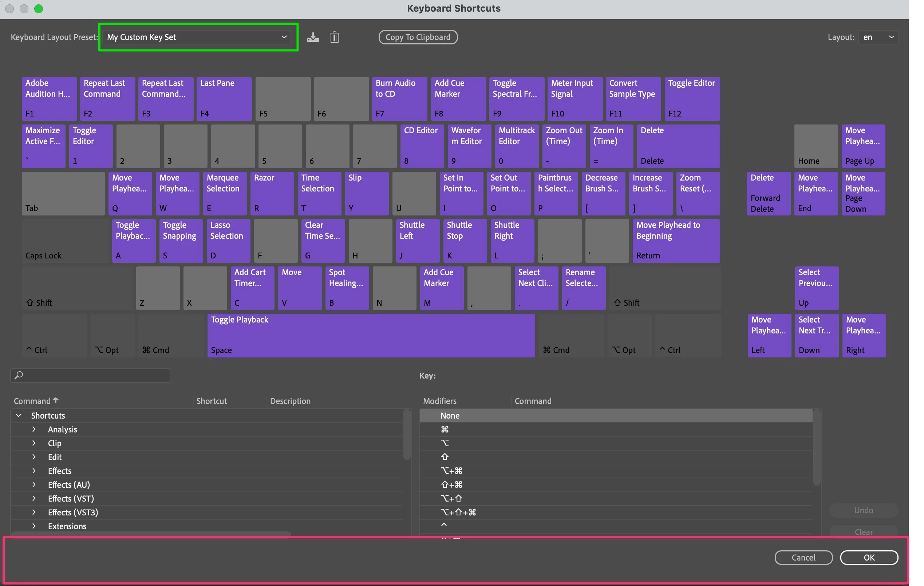Image resolution: width=924 pixels, height=586 pixels.
Task: Select the Option symbol modifier row
Action: pos(445,443)
